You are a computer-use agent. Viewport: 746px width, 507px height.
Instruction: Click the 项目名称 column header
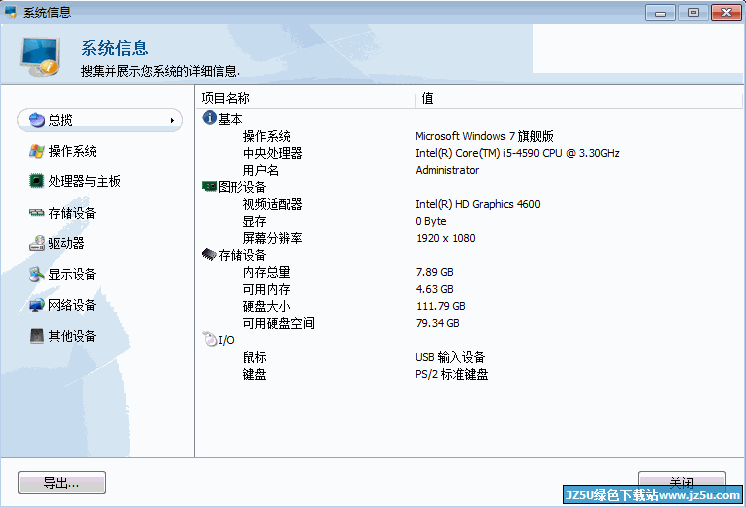pos(305,98)
